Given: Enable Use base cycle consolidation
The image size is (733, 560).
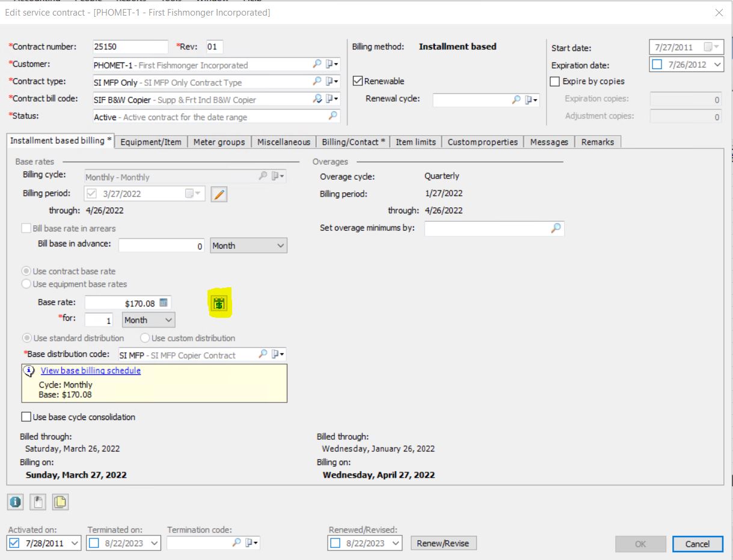Looking at the screenshot, I should pos(26,416).
